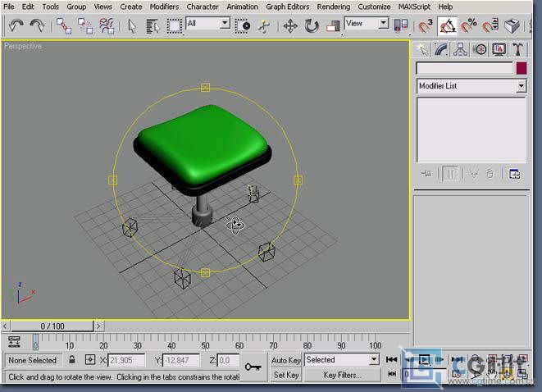This screenshot has height=392, width=542.
Task: Click the Undo arrow icon
Action: (x=16, y=26)
